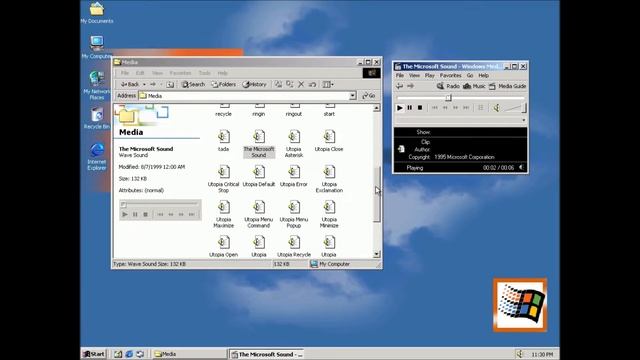Open Internet Explorer desktop icon
Screen dimensions: 640x360
(x=97, y=156)
